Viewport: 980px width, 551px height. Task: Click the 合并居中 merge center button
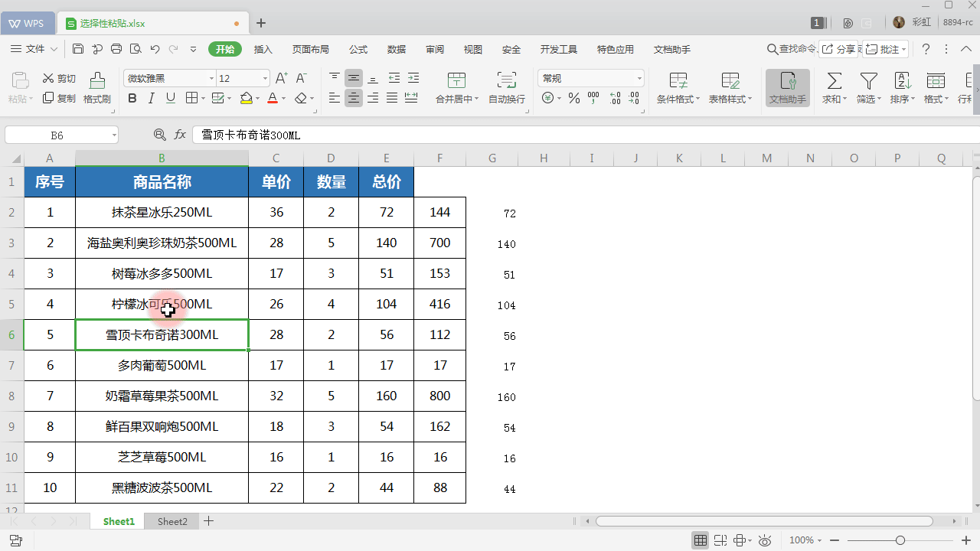coord(456,86)
